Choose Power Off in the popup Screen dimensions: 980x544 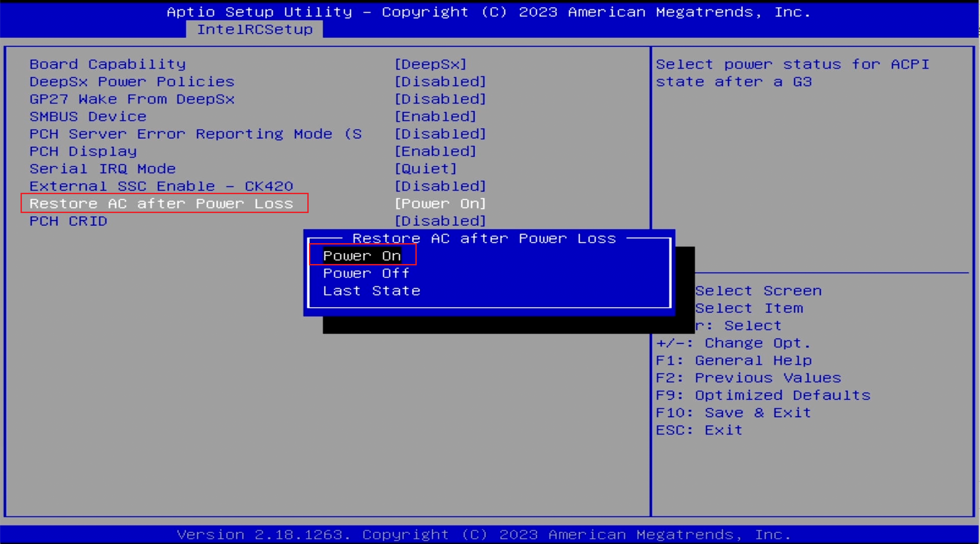click(x=366, y=273)
